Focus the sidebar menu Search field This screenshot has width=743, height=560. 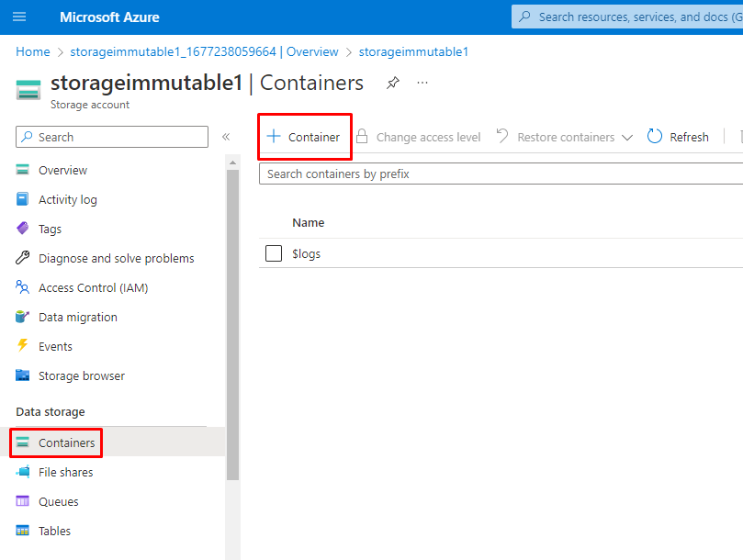[112, 137]
